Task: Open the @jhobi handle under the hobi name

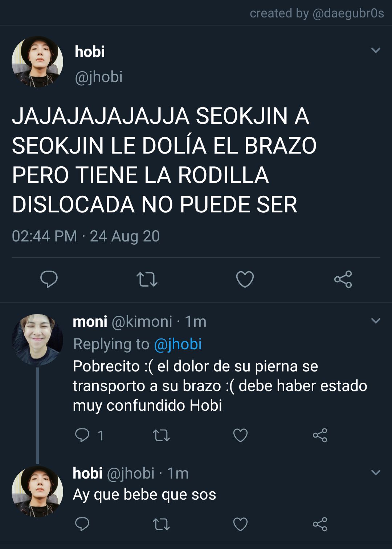Action: click(x=99, y=77)
